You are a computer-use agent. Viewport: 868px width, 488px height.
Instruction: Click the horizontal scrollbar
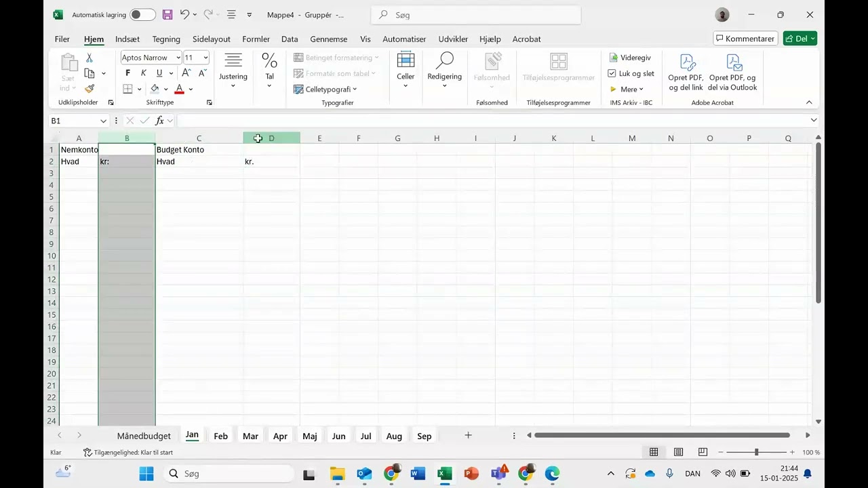pos(662,435)
